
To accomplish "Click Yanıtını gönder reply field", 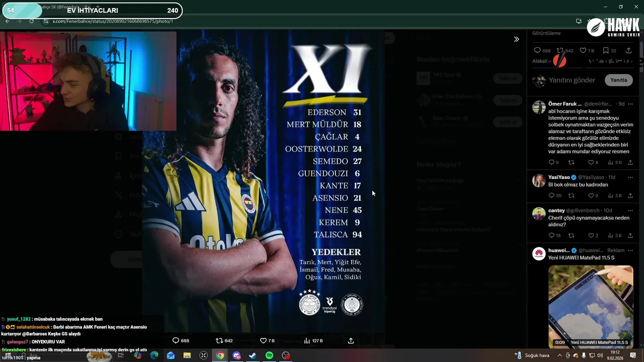I will coord(572,80).
